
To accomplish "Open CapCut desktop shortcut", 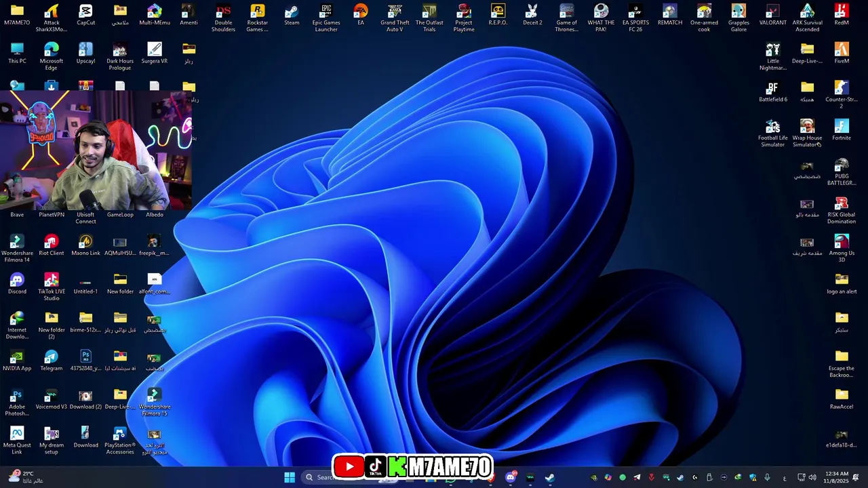I will pyautogui.click(x=85, y=15).
